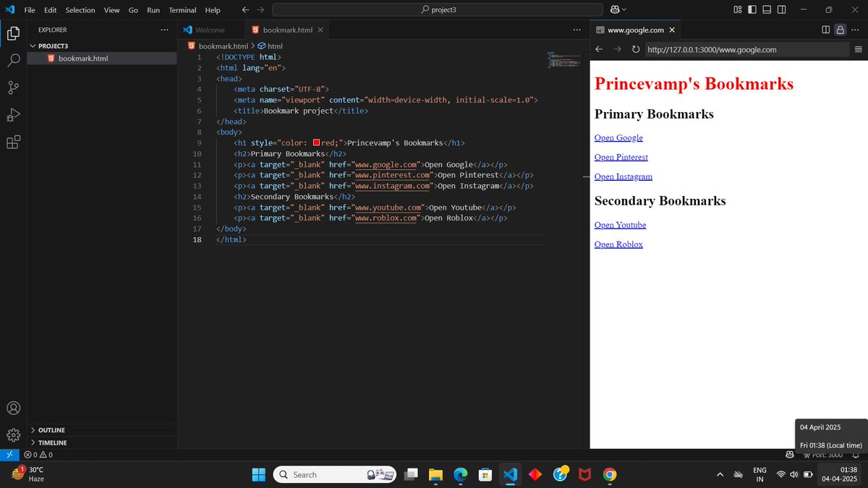868x488 pixels.
Task: Toggle the Secondary Side Bar visibility
Action: pos(781,9)
